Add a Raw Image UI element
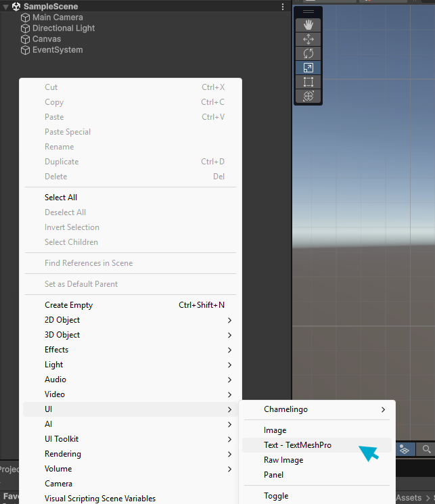Viewport: 435px width, 504px height. pyautogui.click(x=283, y=460)
